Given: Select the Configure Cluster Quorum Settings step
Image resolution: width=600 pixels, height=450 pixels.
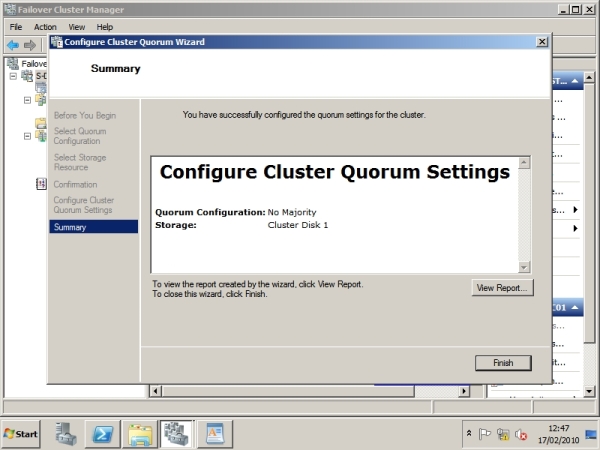Looking at the screenshot, I should (84, 205).
